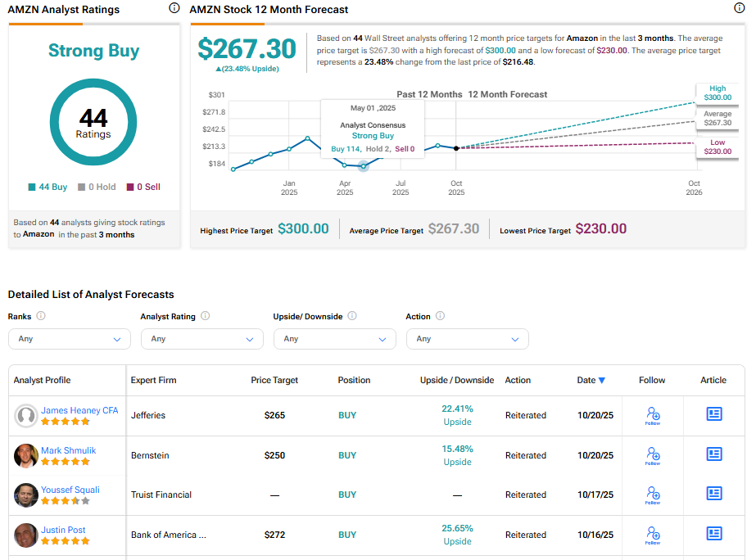Open article icon for Truist Financial row
This screenshot has width=756, height=560.
(713, 494)
